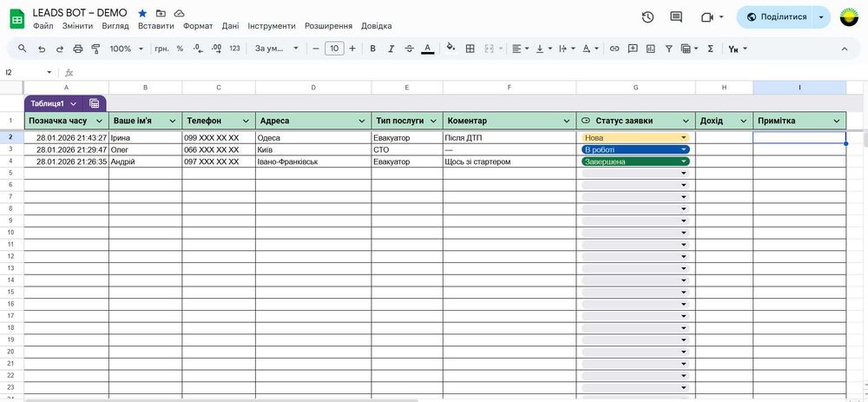868x402 pixels.
Task: Activate the paint format tool
Action: pyautogui.click(x=95, y=49)
